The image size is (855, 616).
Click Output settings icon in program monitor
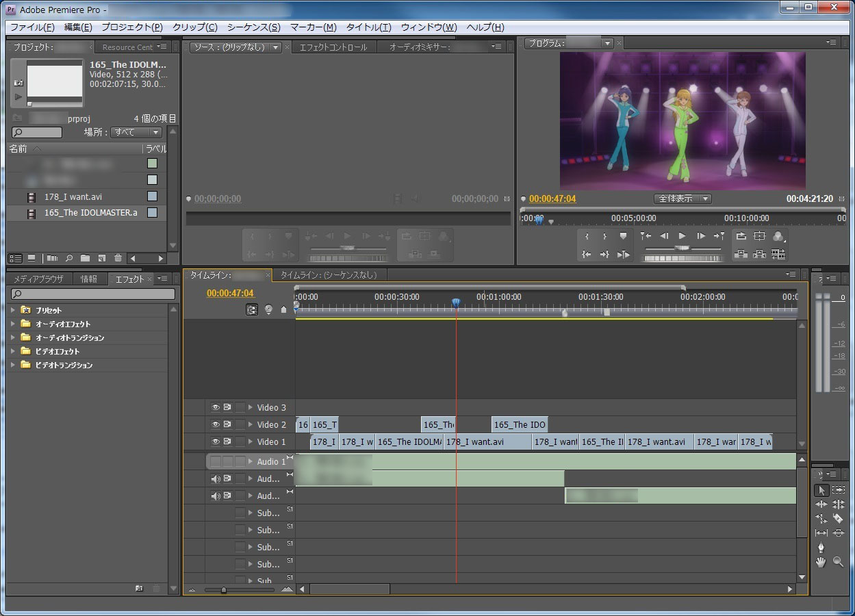pos(778,236)
